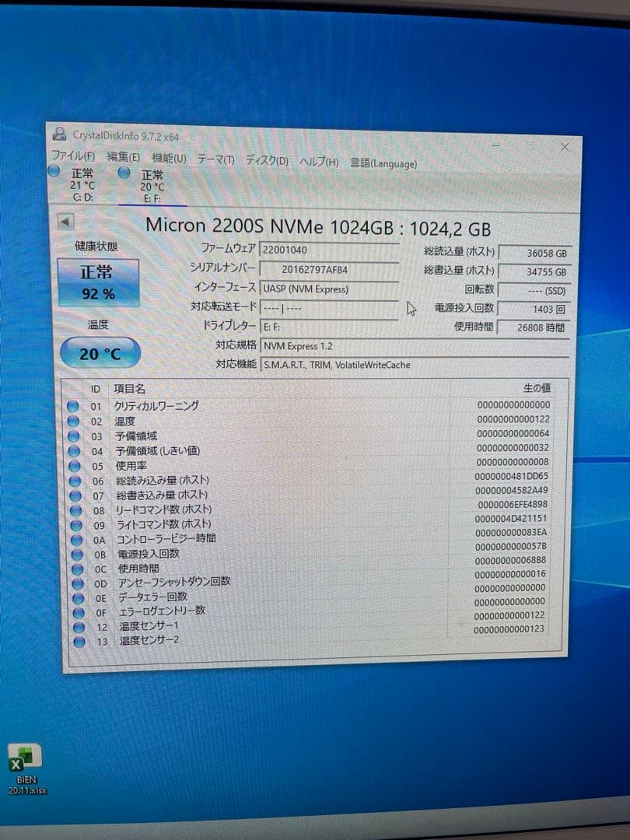Click the 正常 92 % health status button
The height and width of the screenshot is (840, 630).
(x=98, y=283)
